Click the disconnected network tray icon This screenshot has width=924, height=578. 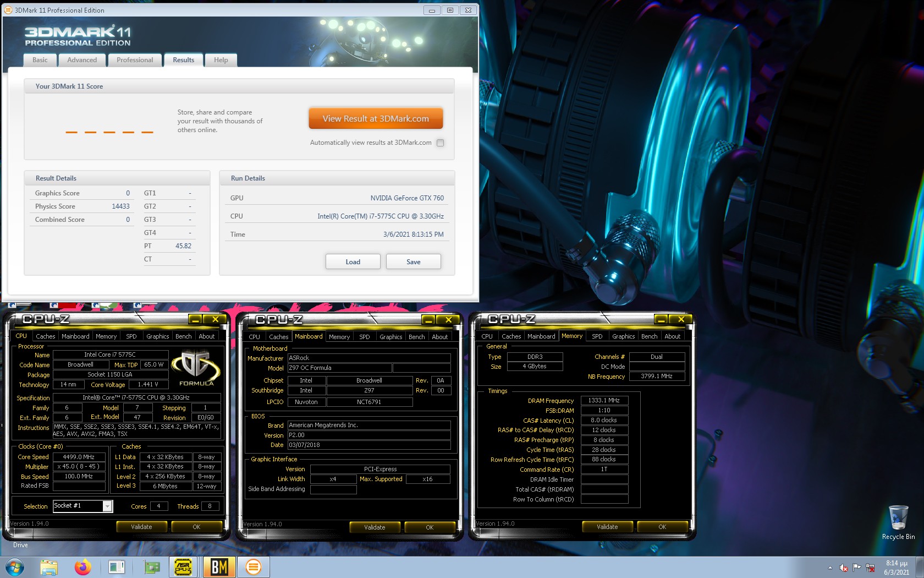click(870, 568)
